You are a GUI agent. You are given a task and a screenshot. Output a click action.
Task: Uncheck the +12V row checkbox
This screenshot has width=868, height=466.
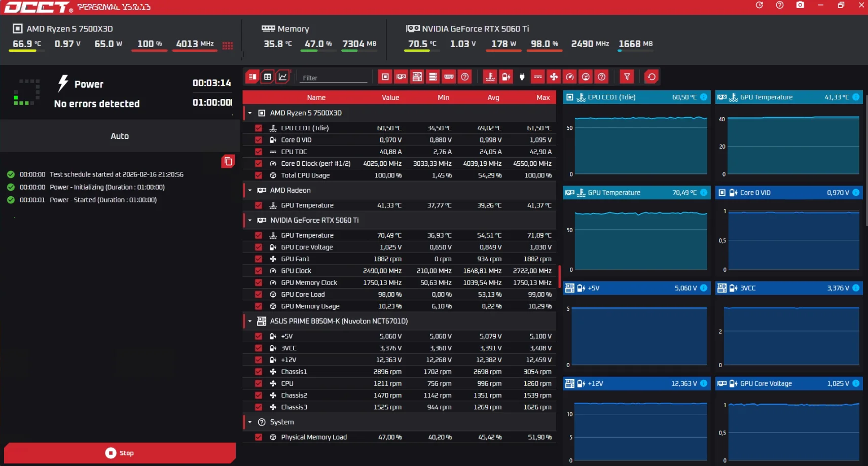tap(259, 360)
